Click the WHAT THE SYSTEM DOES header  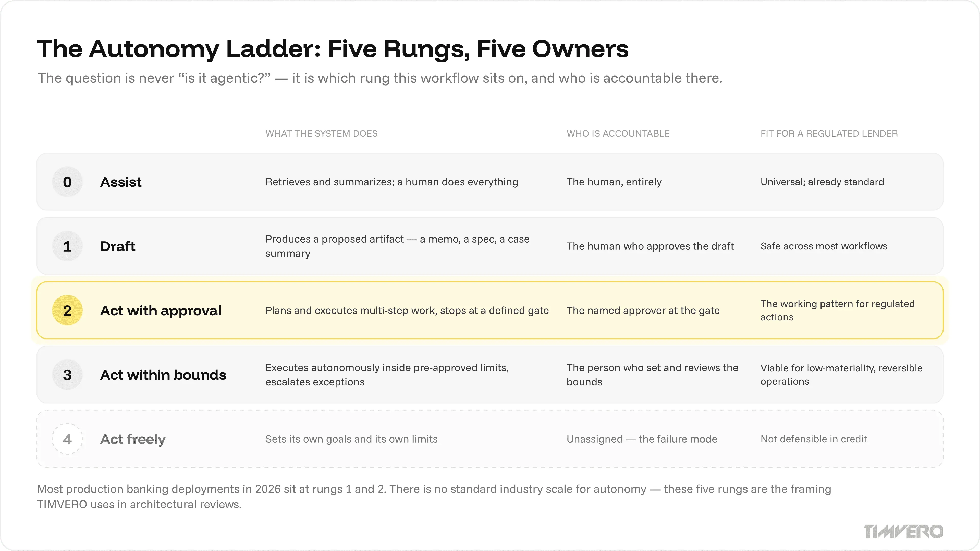tap(322, 134)
